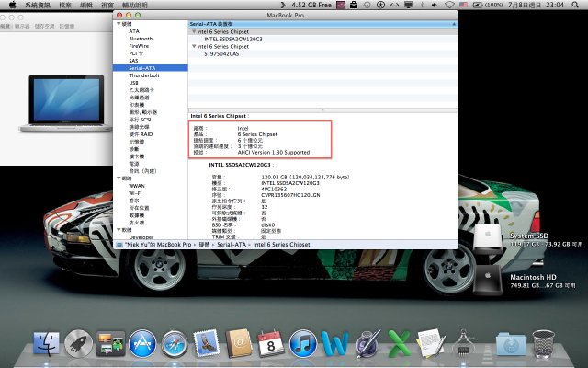The image size is (588, 368).
Task: Select ST9750420AS device row
Action: pos(322,53)
